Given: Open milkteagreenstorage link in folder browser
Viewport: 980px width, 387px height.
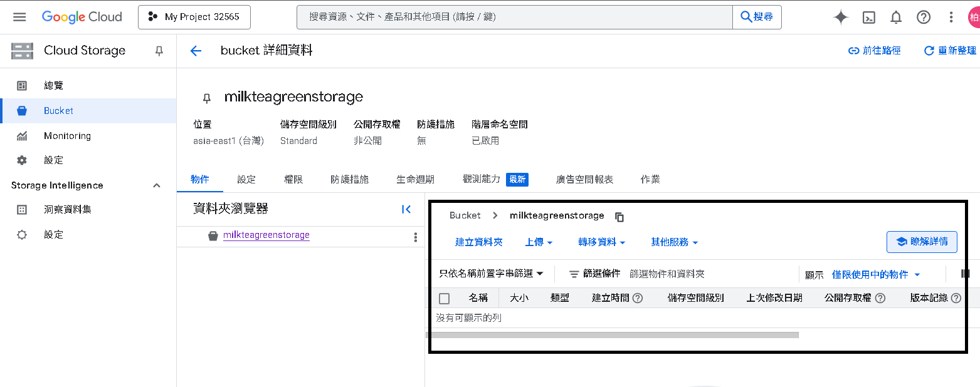Looking at the screenshot, I should pos(266,235).
